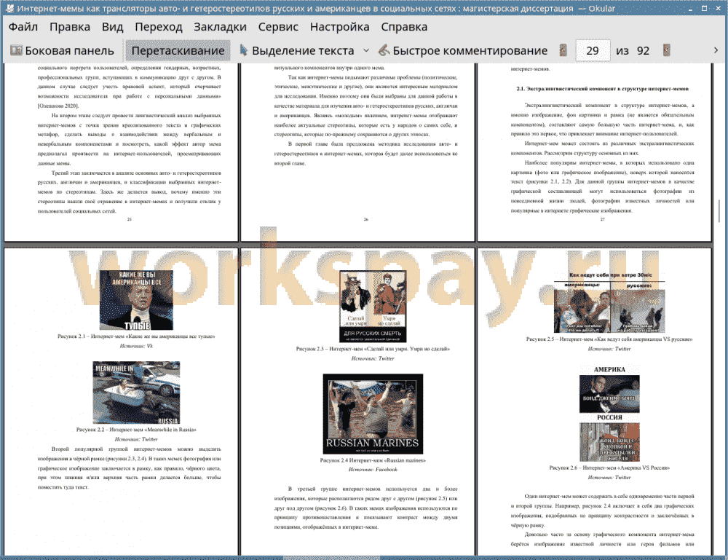Open the Закладки menu
The width and height of the screenshot is (728, 560).
pyautogui.click(x=220, y=27)
